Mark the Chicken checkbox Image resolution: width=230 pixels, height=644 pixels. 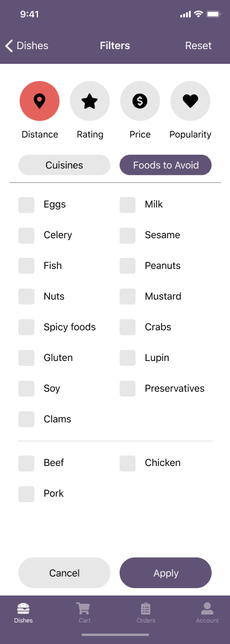click(x=128, y=464)
